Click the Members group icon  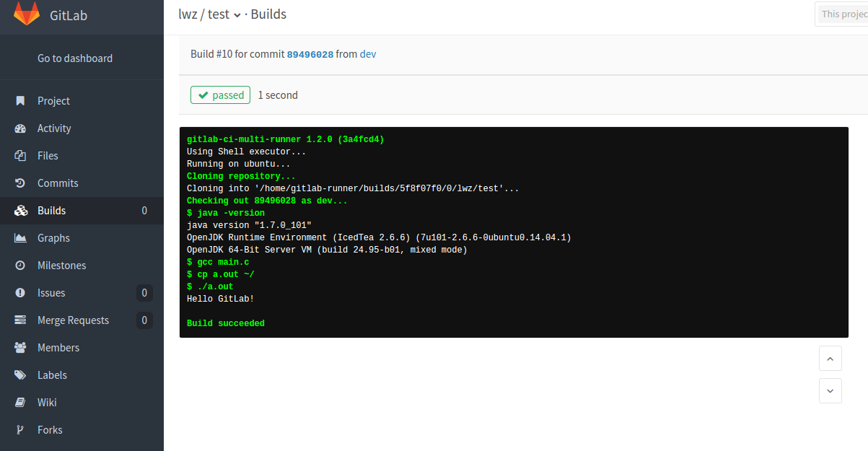21,348
